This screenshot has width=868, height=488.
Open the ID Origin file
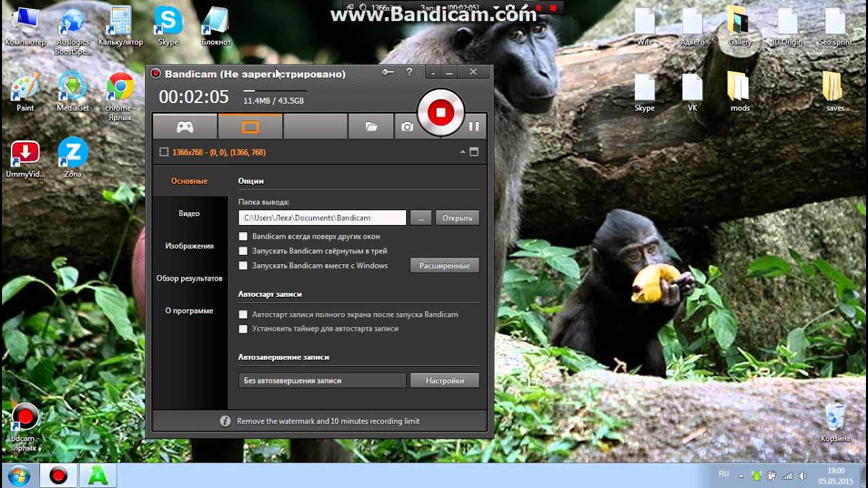(787, 27)
